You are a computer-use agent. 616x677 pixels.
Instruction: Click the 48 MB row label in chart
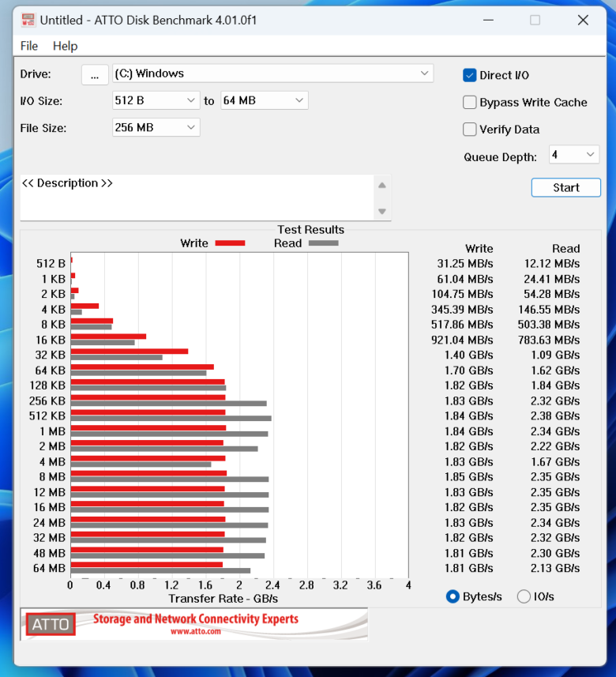(49, 553)
